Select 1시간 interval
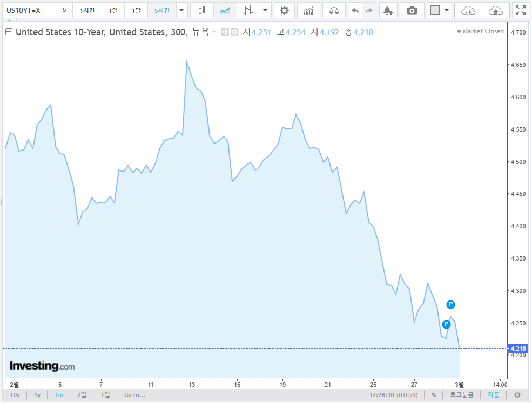The width and height of the screenshot is (532, 403). [x=87, y=10]
